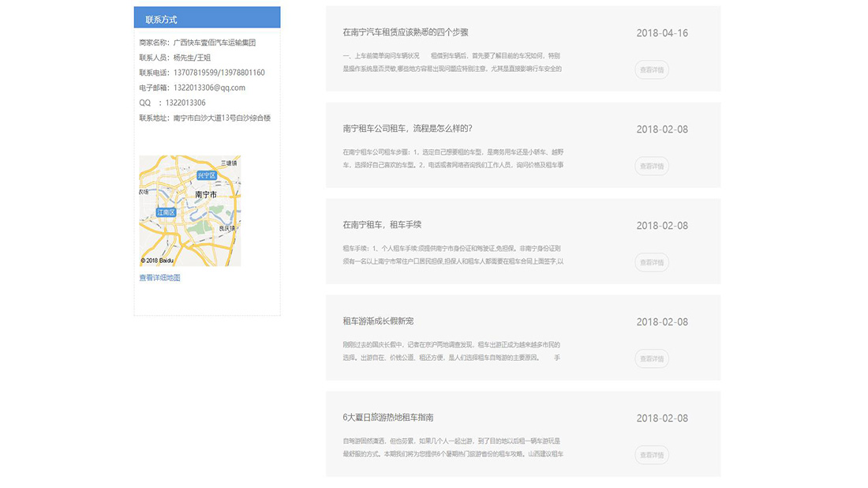Open the detailed map via 查看详细地图 link
The image size is (868, 488).
coord(159,277)
